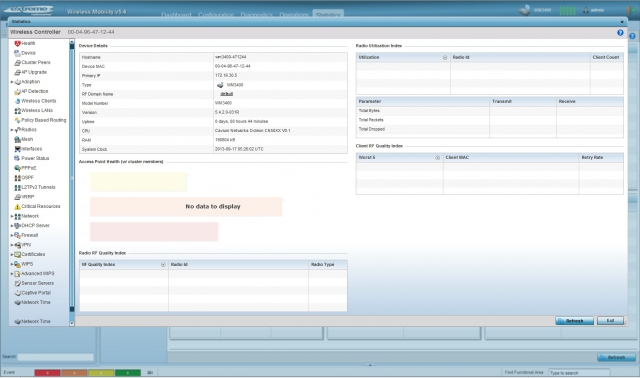Viewport: 640px width, 378px height.
Task: Click the help icon in Wireless Controller header
Action: [620, 33]
